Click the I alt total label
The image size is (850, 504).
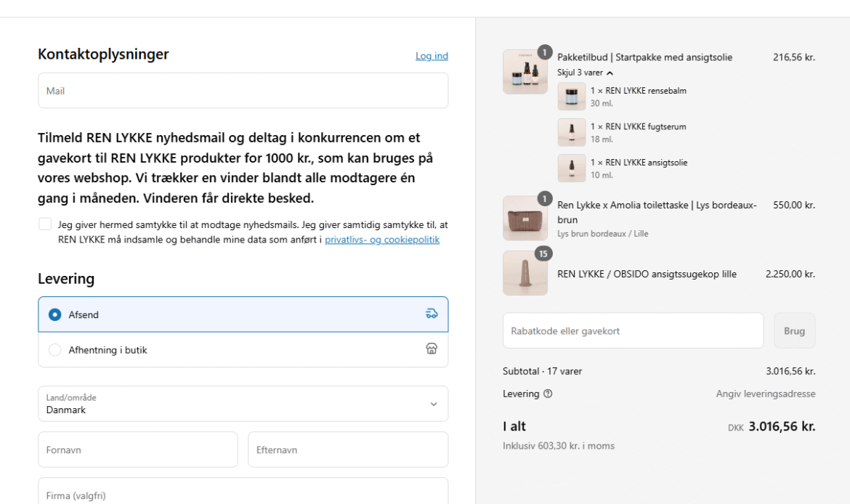pos(514,426)
